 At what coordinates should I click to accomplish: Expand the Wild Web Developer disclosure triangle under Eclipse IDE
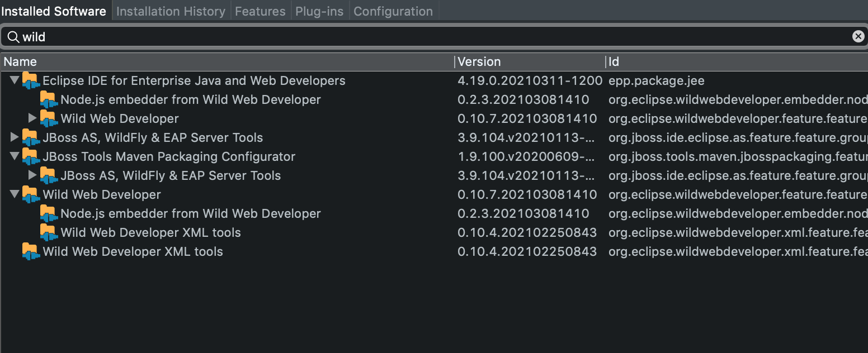click(x=32, y=118)
